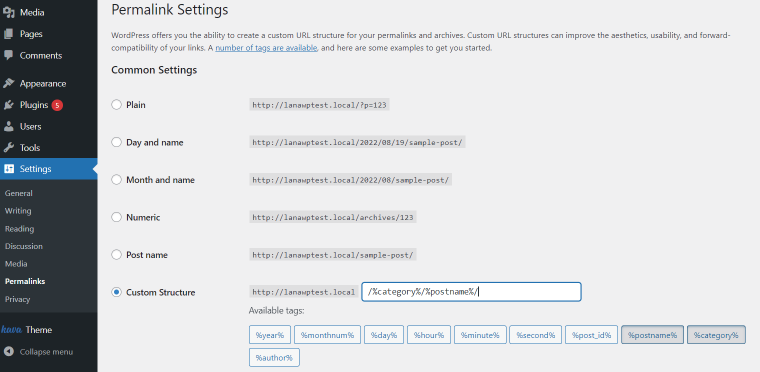Click the Month and name example URL
Image resolution: width=760 pixels, height=372 pixels.
point(350,180)
